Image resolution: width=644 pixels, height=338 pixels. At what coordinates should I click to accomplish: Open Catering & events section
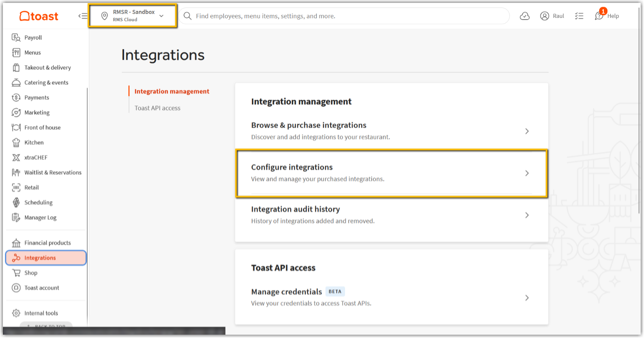(46, 82)
